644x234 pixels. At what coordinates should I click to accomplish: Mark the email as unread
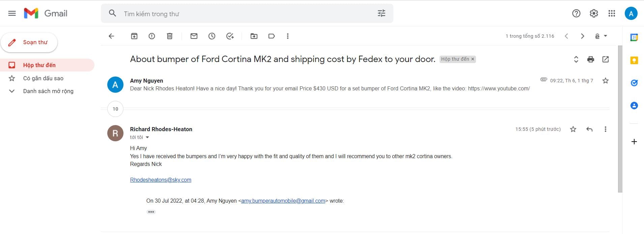tap(194, 36)
